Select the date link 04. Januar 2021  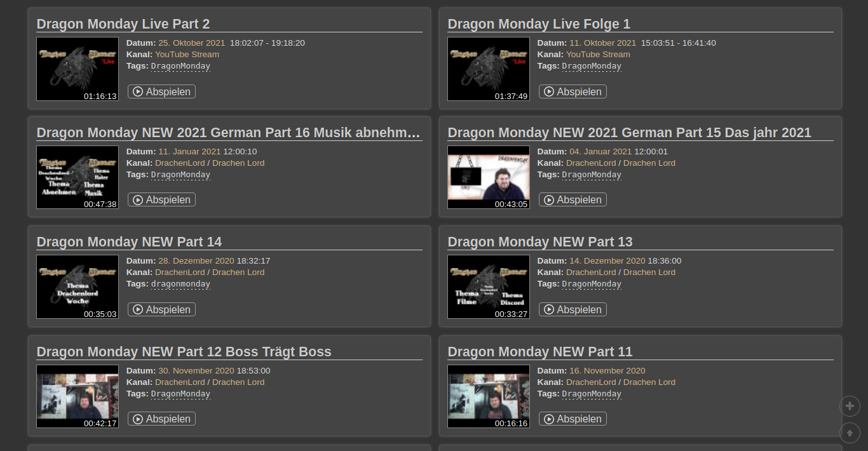pyautogui.click(x=600, y=152)
